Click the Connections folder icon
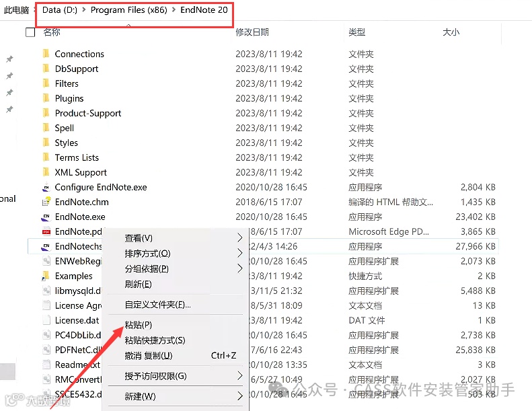Screen dimensions: 532x411 (46, 54)
